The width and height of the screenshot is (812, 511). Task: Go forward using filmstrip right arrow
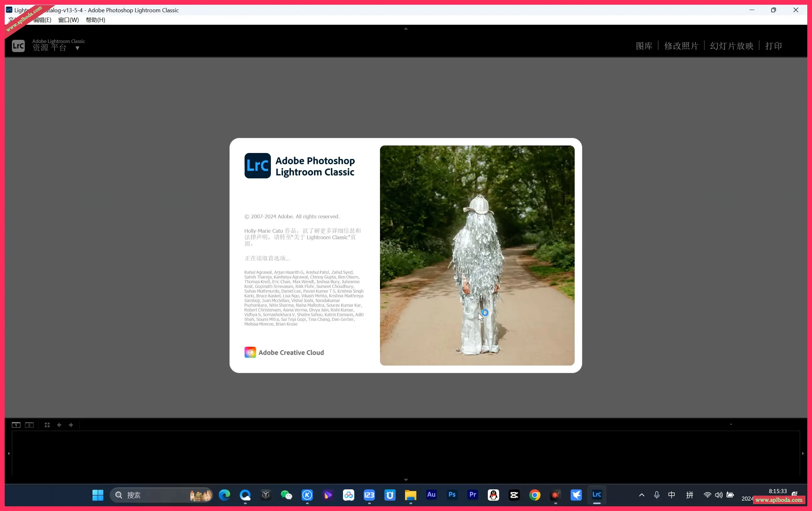coord(71,425)
